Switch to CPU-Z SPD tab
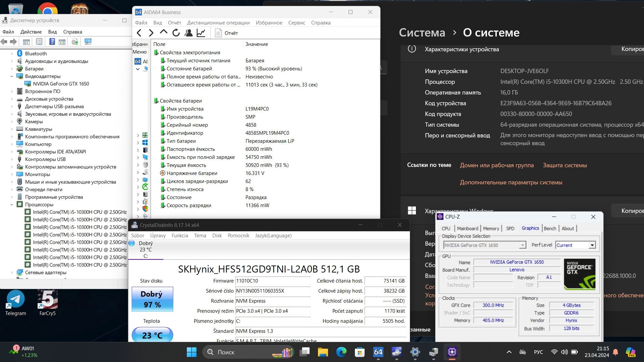This screenshot has height=362, width=644. (510, 229)
